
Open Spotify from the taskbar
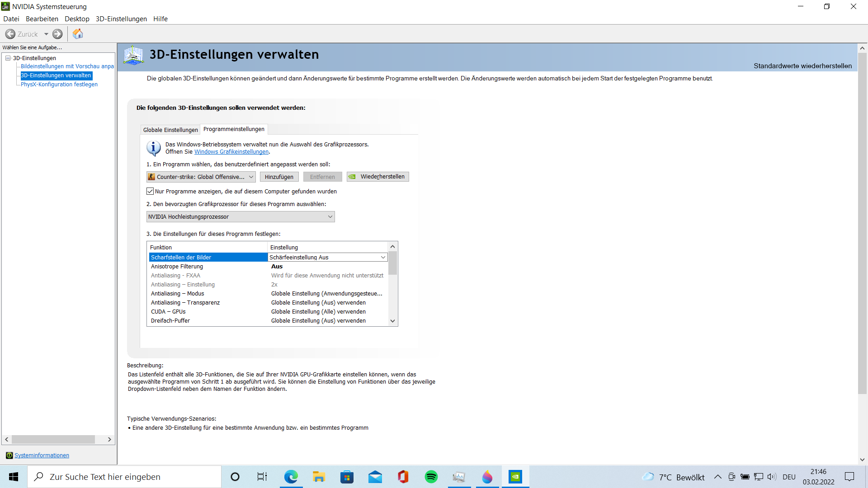click(431, 477)
